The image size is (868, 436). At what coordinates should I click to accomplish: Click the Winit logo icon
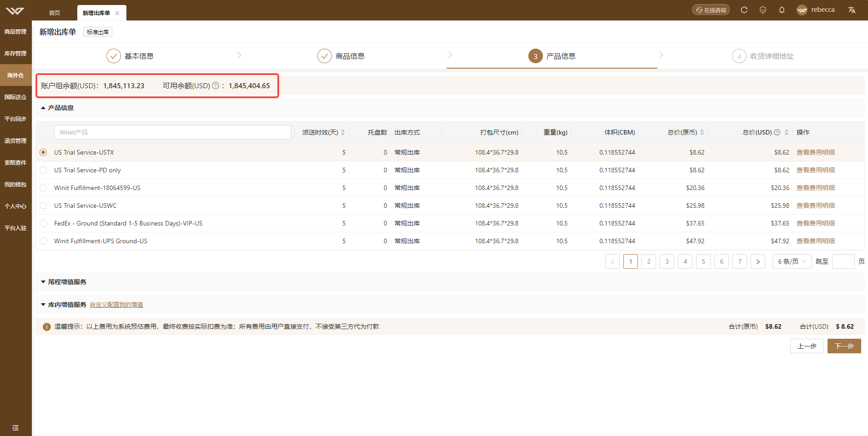tap(15, 10)
